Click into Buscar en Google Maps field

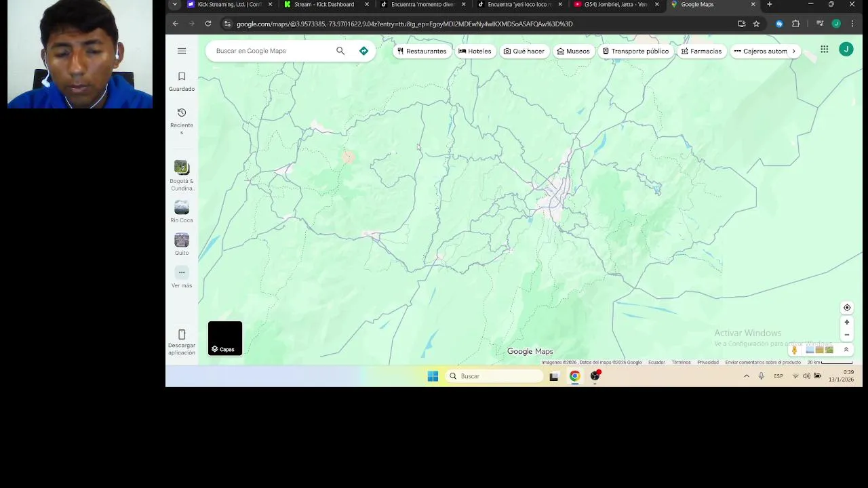(x=271, y=51)
